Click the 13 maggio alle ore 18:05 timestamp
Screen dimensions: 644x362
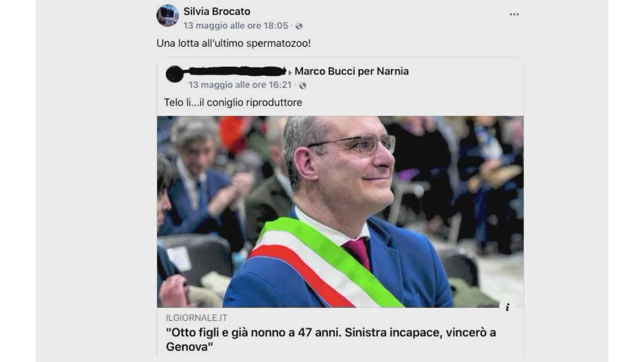[236, 26]
